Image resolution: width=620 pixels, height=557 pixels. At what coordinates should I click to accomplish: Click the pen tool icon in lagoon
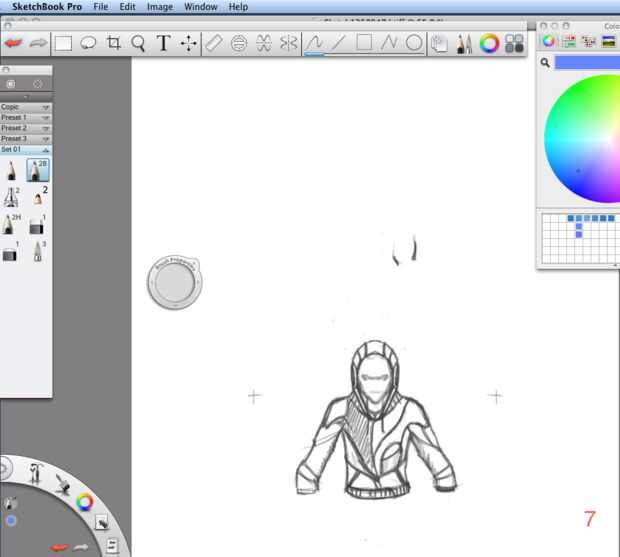[62, 484]
